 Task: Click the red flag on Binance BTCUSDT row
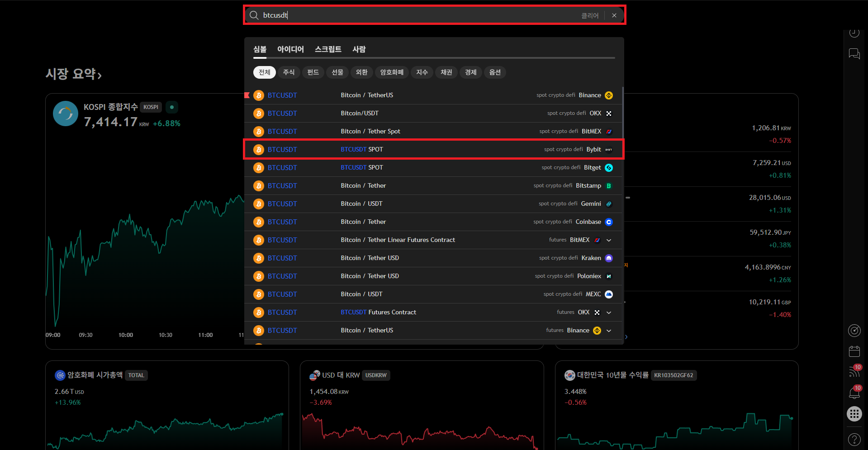pyautogui.click(x=247, y=95)
